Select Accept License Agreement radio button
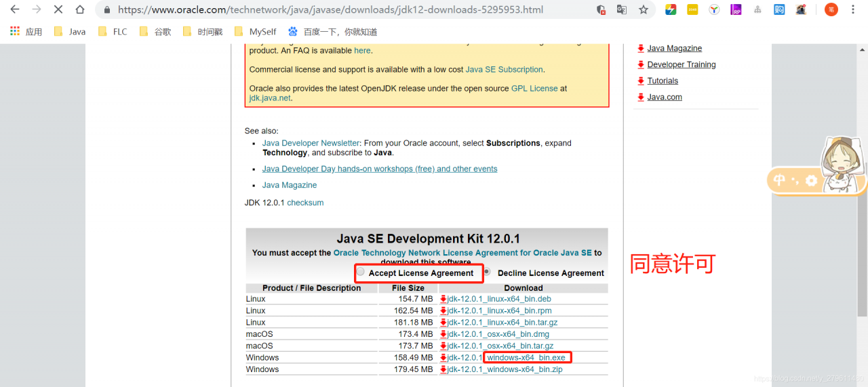 coord(361,272)
